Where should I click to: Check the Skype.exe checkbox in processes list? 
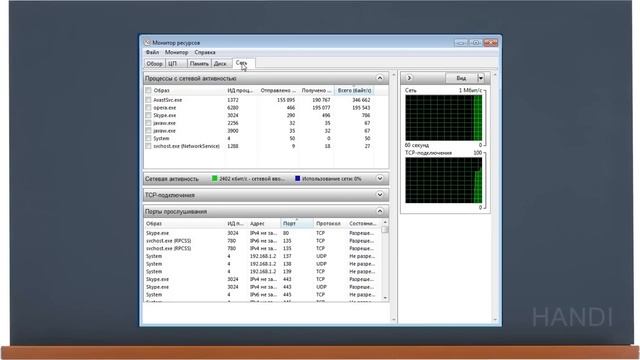click(x=148, y=115)
